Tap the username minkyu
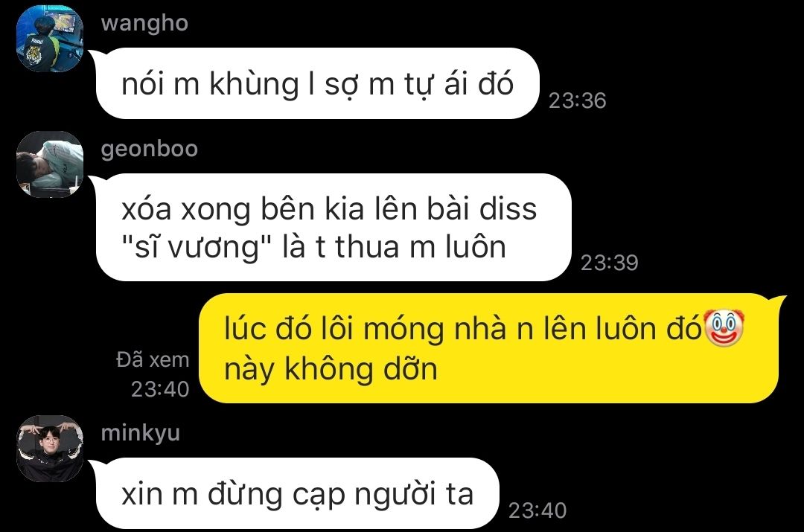This screenshot has height=532, width=804. pyautogui.click(x=141, y=434)
